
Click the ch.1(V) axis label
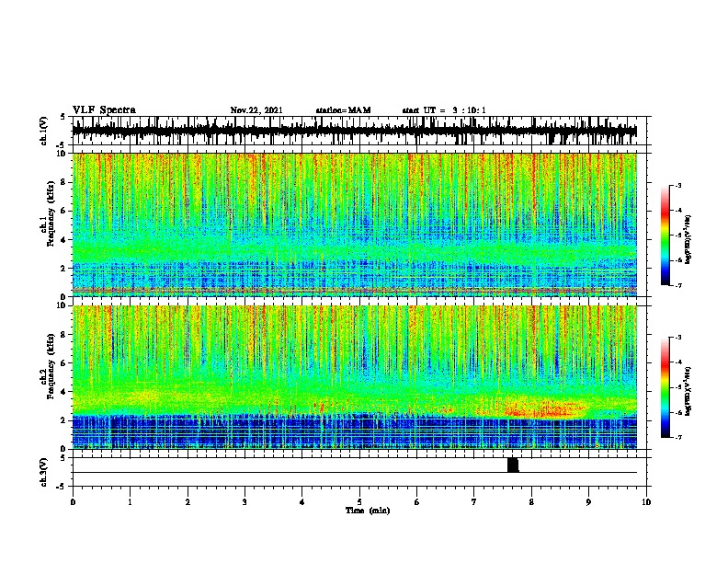(x=44, y=131)
